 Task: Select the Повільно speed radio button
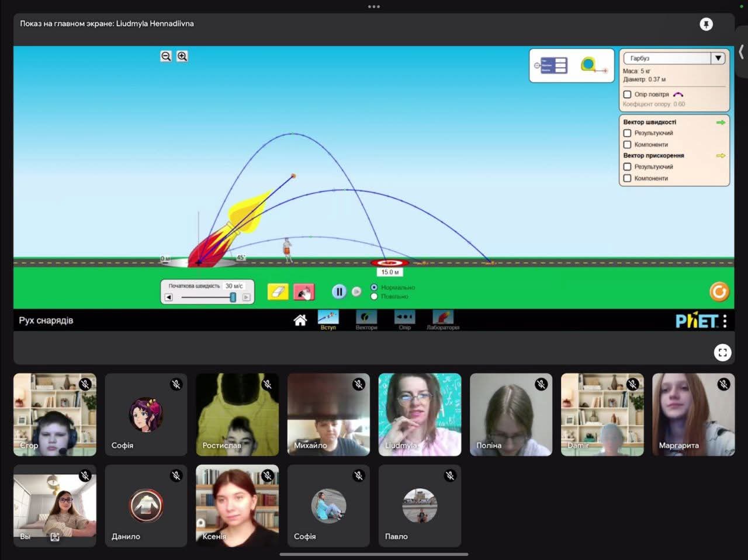click(x=374, y=297)
